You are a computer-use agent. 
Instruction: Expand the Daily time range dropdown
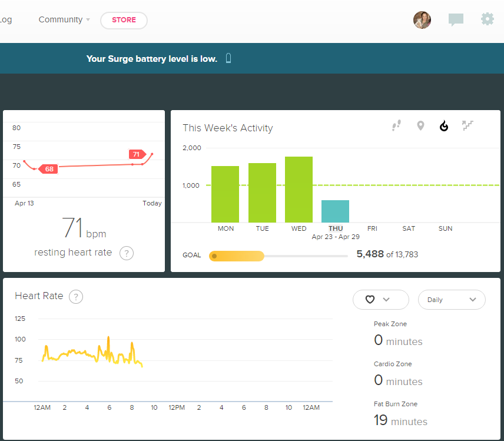point(452,300)
